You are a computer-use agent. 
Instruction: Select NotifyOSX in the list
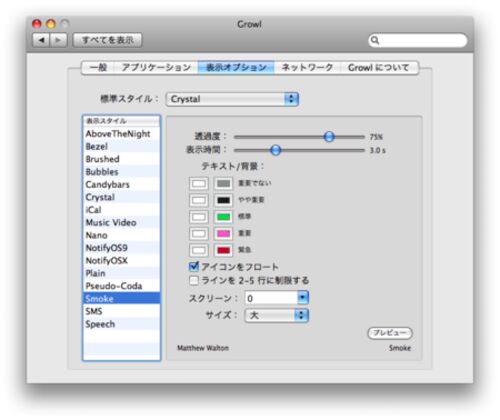click(122, 260)
